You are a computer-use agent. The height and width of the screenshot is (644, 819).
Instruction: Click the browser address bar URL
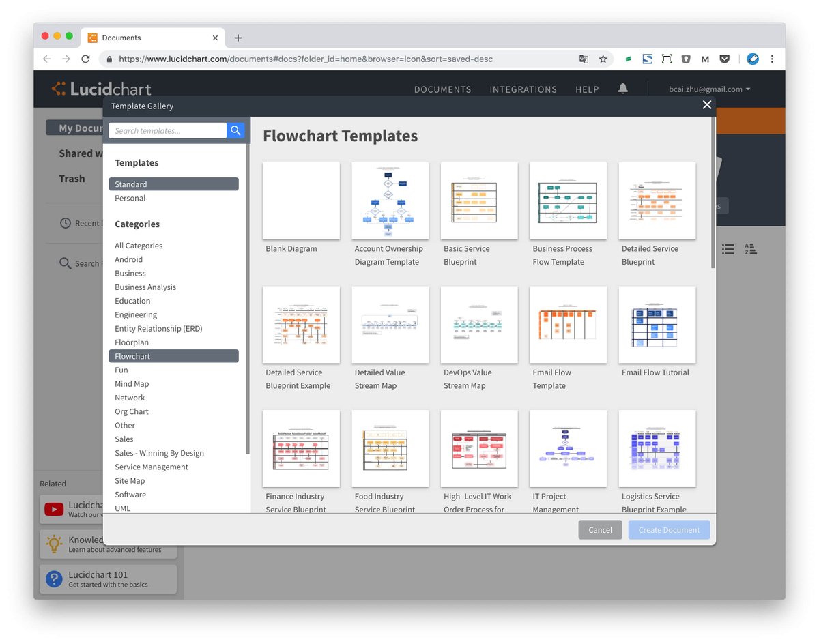[306, 59]
